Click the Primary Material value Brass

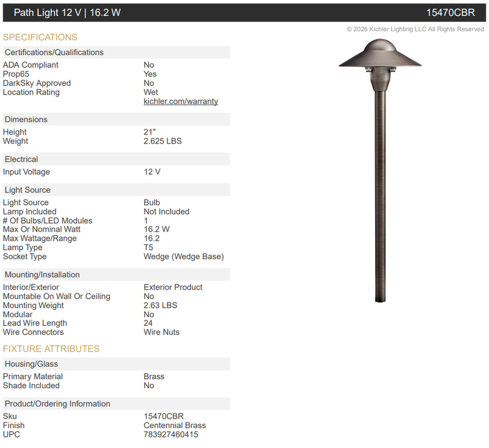[154, 376]
